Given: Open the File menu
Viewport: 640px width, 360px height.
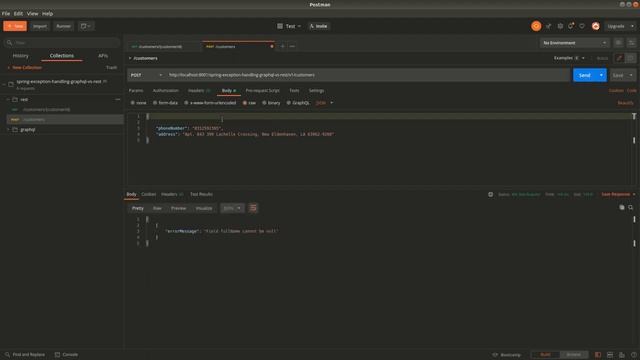Looking at the screenshot, I should pyautogui.click(x=6, y=13).
